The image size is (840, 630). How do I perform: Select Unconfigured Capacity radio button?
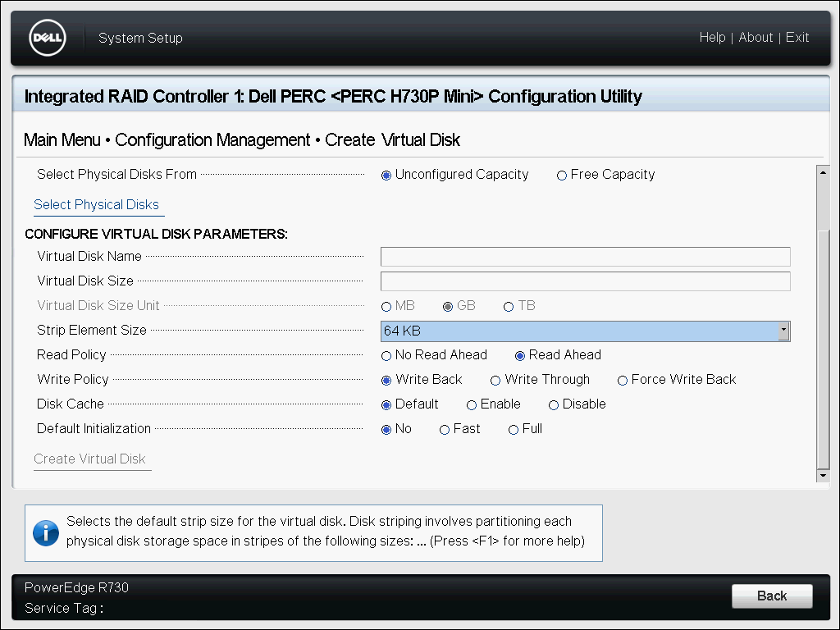click(386, 176)
